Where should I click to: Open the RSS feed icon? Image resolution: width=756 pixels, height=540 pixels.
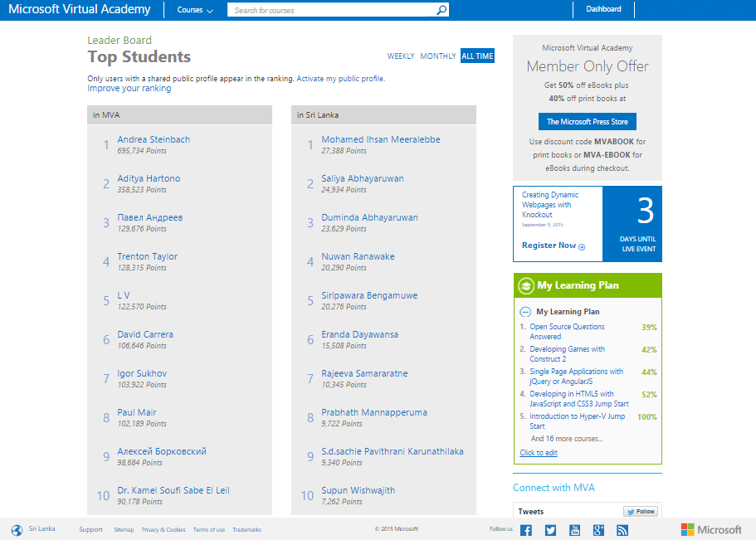622,530
